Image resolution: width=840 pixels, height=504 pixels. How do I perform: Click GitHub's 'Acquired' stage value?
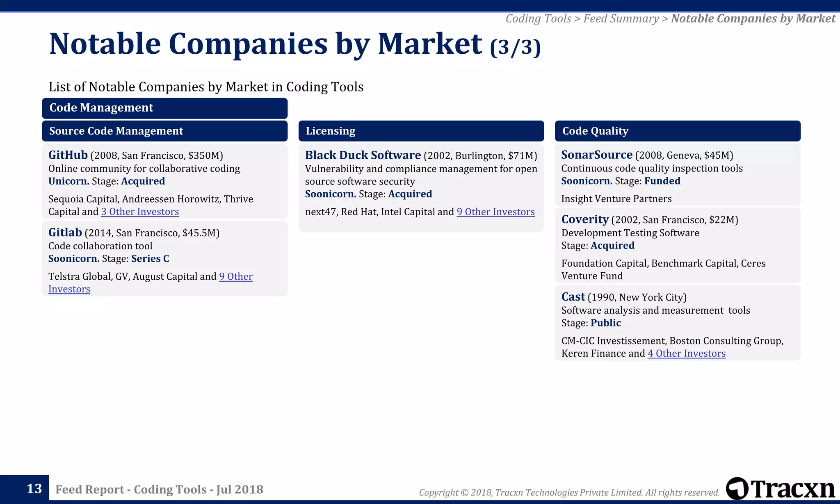[x=143, y=181]
